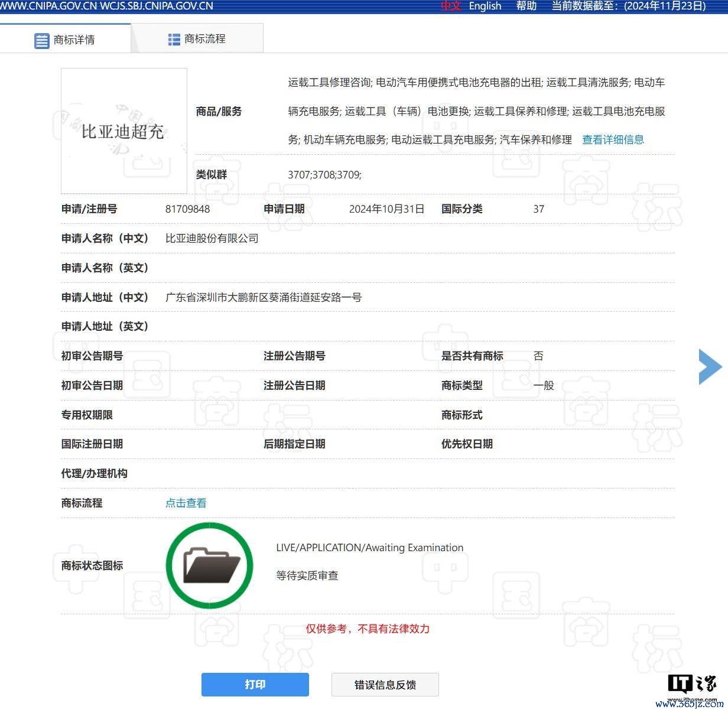The image size is (728, 713).
Task: Click 点击查看 for trademark process
Action: (186, 503)
